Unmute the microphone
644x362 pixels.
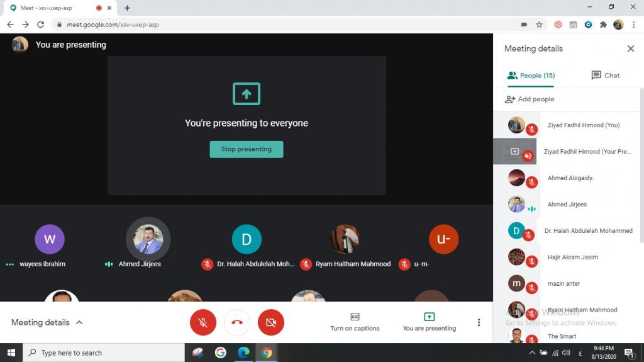coord(203,322)
